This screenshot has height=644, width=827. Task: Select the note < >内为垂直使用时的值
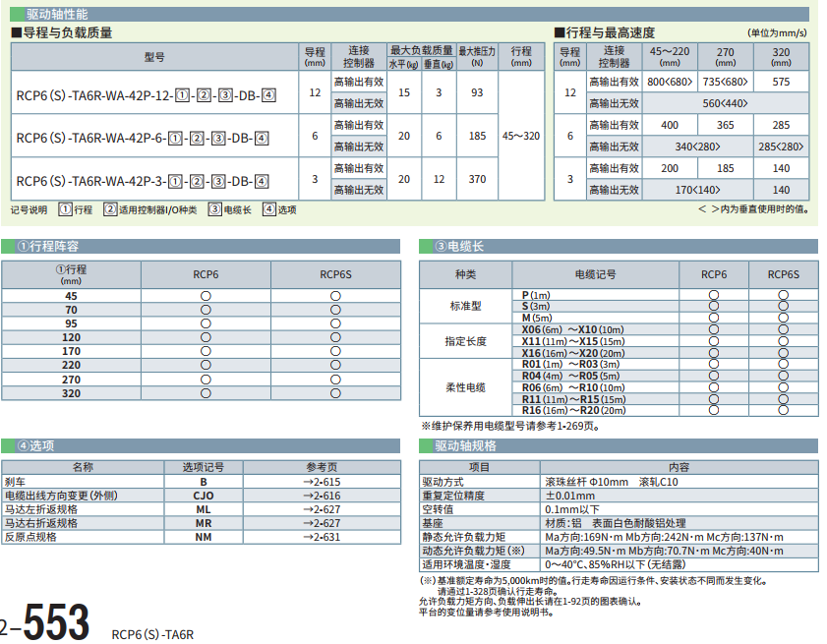[x=753, y=209]
